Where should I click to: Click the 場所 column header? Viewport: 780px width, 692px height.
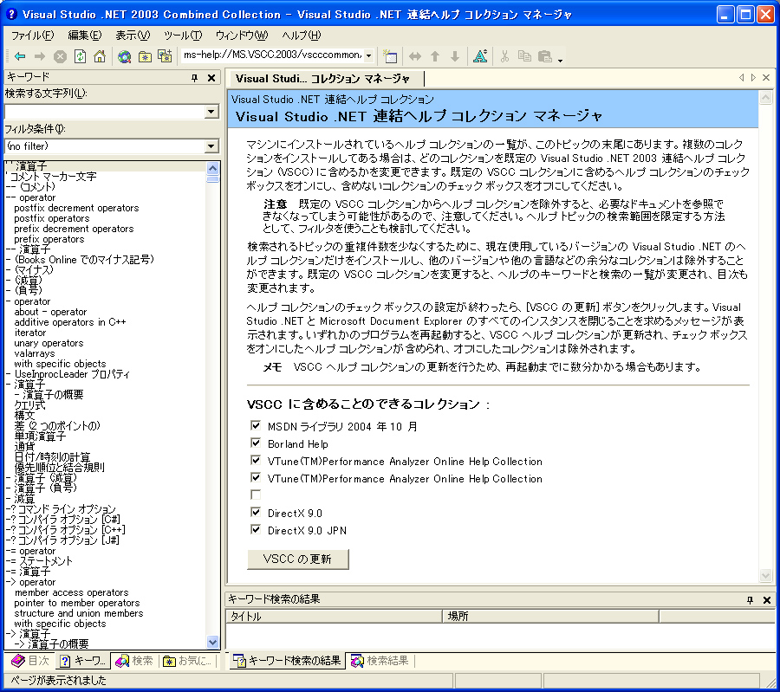coord(550,616)
